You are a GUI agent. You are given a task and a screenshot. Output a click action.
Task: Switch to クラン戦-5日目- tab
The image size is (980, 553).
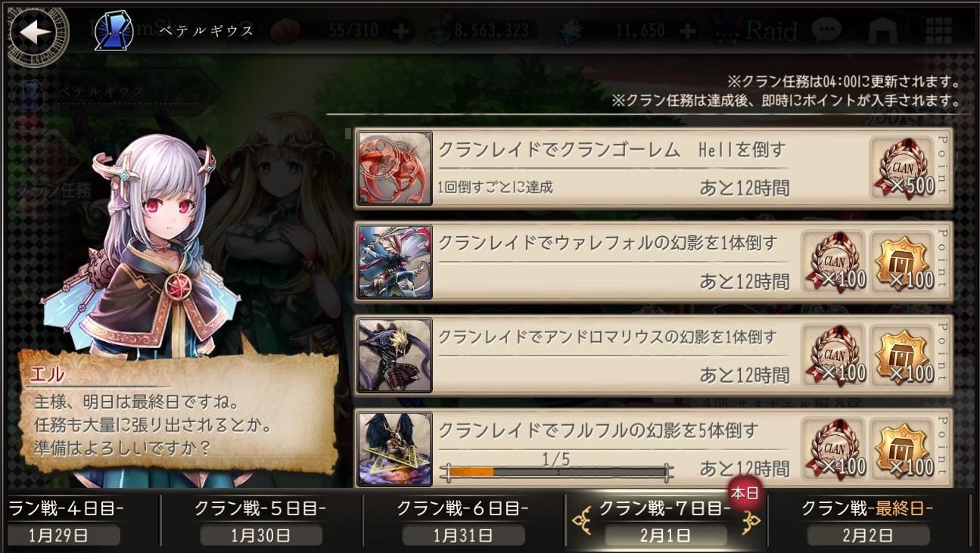(261, 522)
